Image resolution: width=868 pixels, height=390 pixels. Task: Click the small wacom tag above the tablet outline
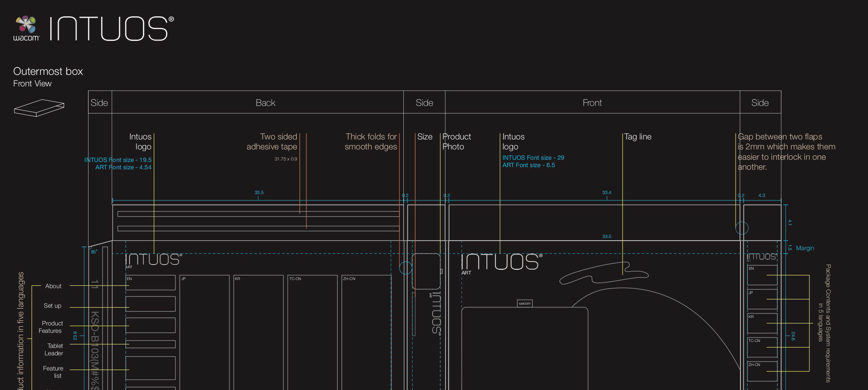point(525,303)
